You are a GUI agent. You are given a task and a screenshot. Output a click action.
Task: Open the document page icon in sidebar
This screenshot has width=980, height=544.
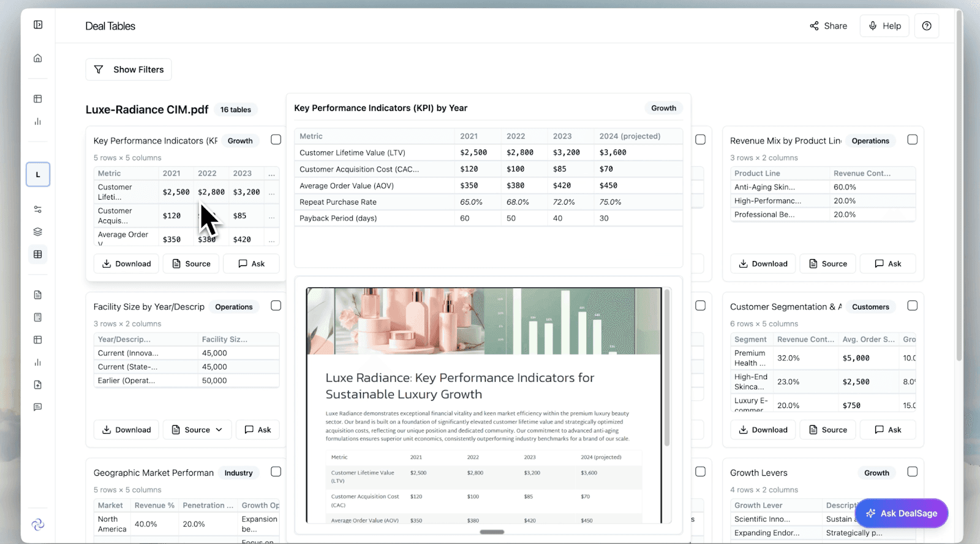(38, 295)
